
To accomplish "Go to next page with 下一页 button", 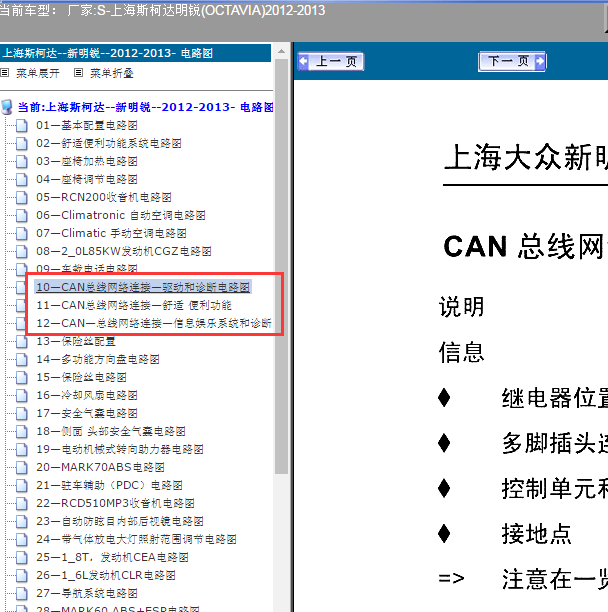I will (512, 61).
